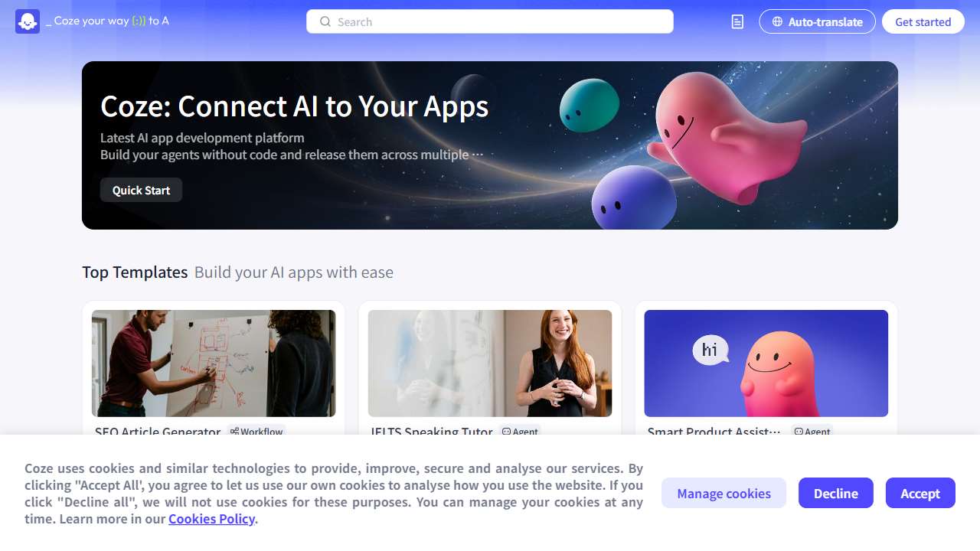This screenshot has height=551, width=980.
Task: Click the pink ghost mascot in banner
Action: click(725, 135)
